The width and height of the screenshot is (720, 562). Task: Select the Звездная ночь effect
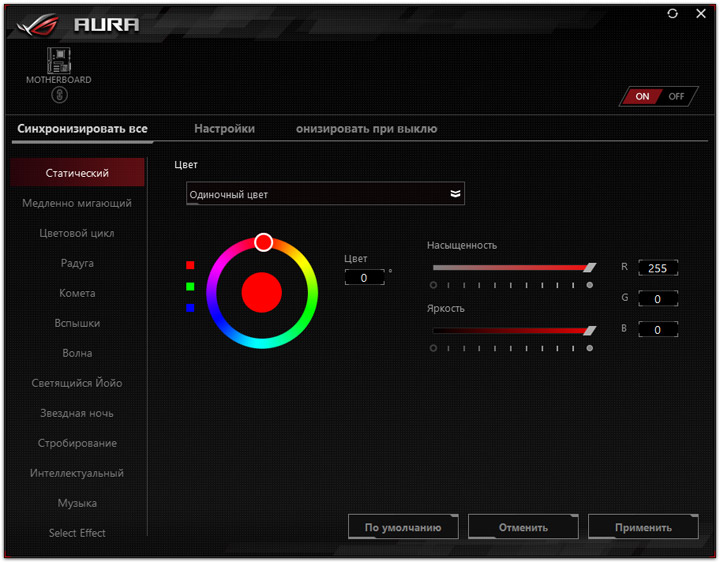pyautogui.click(x=77, y=413)
